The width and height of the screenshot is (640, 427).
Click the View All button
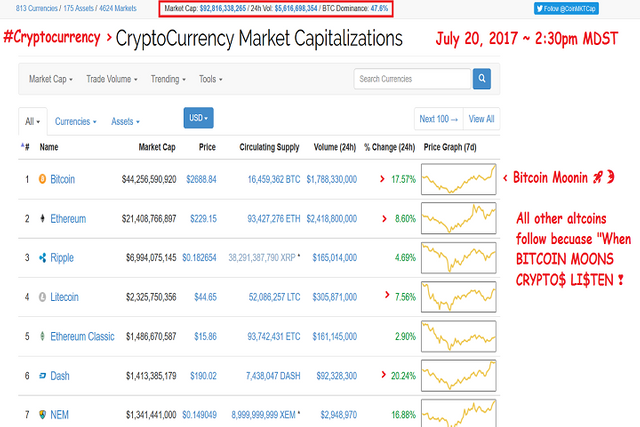481,119
